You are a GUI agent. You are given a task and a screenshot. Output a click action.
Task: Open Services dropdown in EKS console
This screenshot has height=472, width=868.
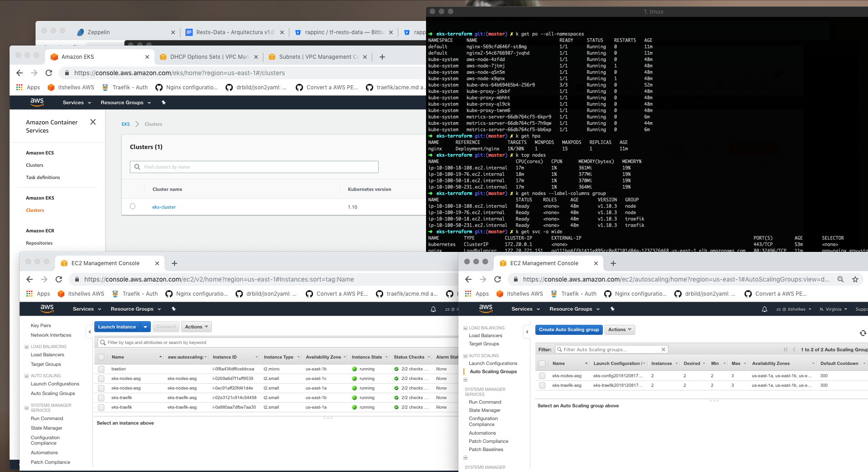pos(77,103)
